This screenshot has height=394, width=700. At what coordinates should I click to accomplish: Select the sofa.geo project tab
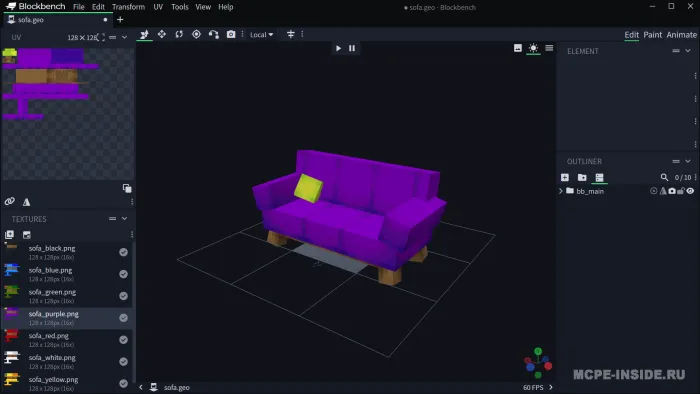(57, 20)
